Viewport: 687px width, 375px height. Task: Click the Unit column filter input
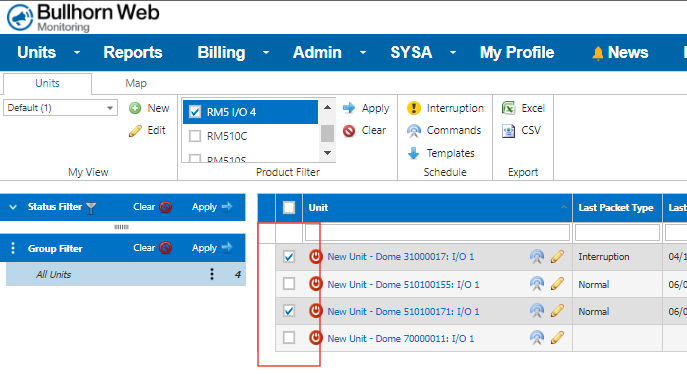pos(437,233)
